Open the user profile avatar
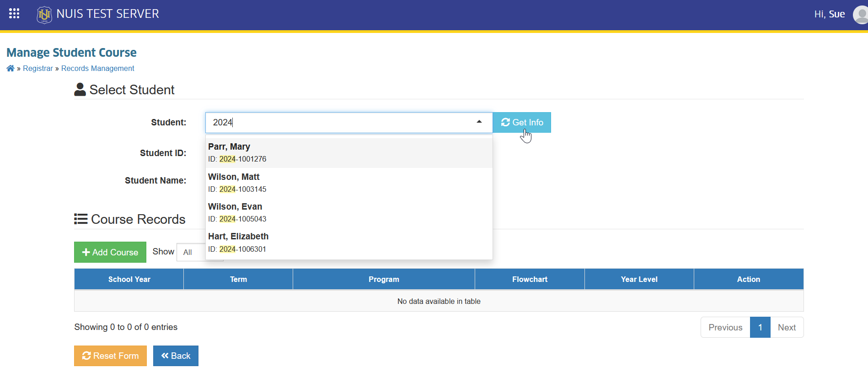 (x=861, y=15)
